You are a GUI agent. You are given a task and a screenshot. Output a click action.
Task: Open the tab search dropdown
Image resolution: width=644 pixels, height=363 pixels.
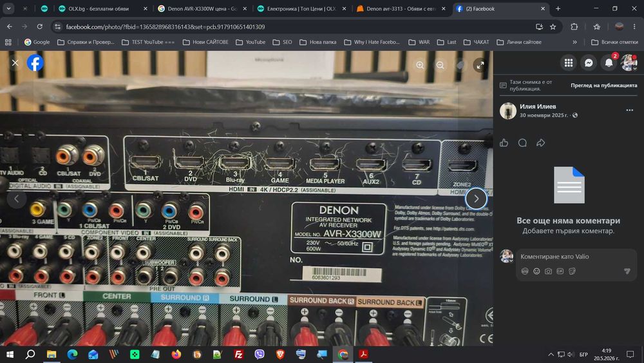coord(8,8)
